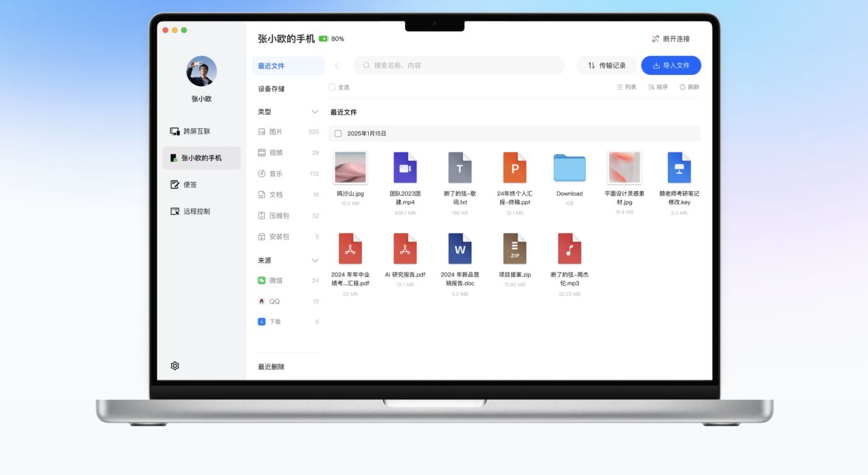
Task: Select 张小欧的手机 in sidebar
Action: [201, 158]
